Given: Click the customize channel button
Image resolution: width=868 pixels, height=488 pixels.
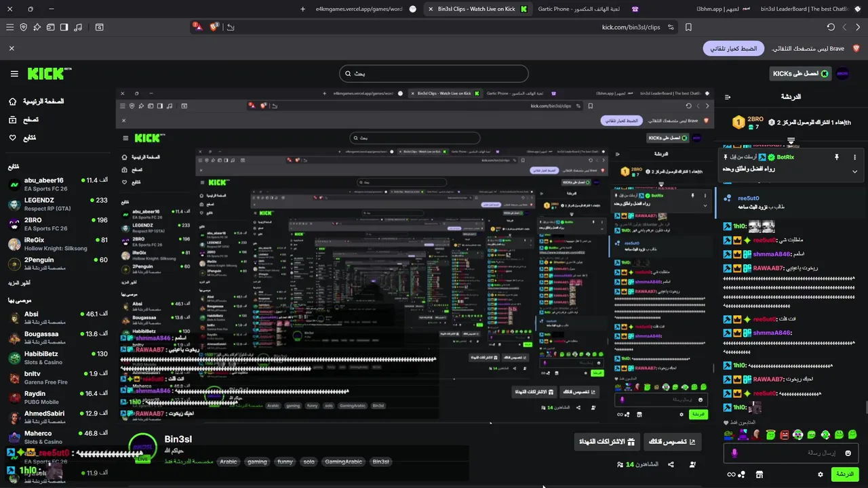Looking at the screenshot, I should [673, 442].
